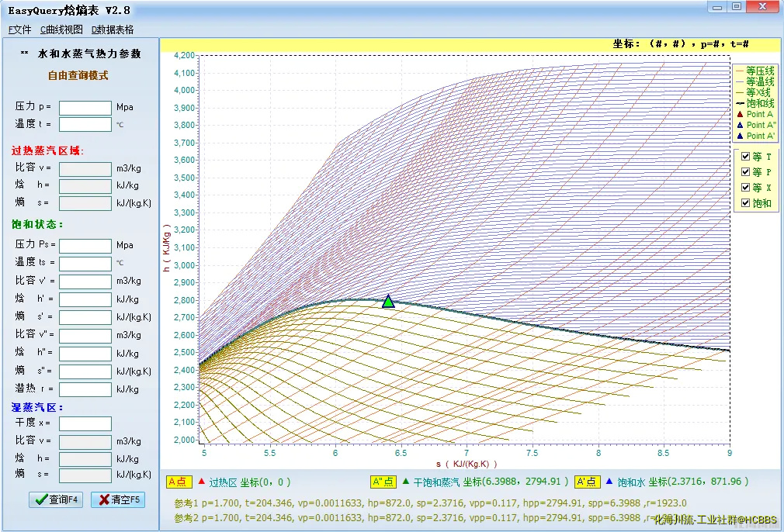Click the 清空F5 clear button
The width and height of the screenshot is (784, 532).
pos(118,499)
